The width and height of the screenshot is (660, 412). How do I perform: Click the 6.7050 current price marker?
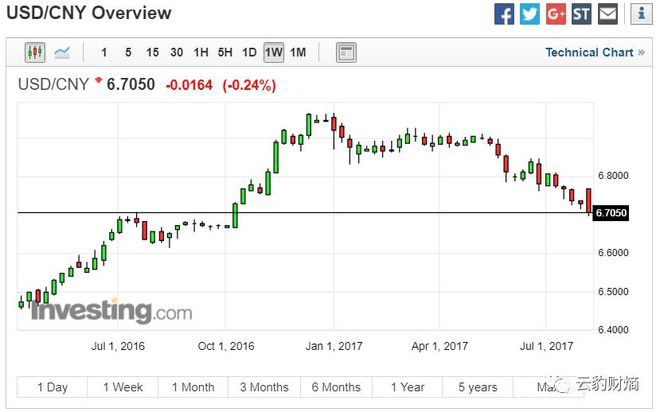(610, 212)
